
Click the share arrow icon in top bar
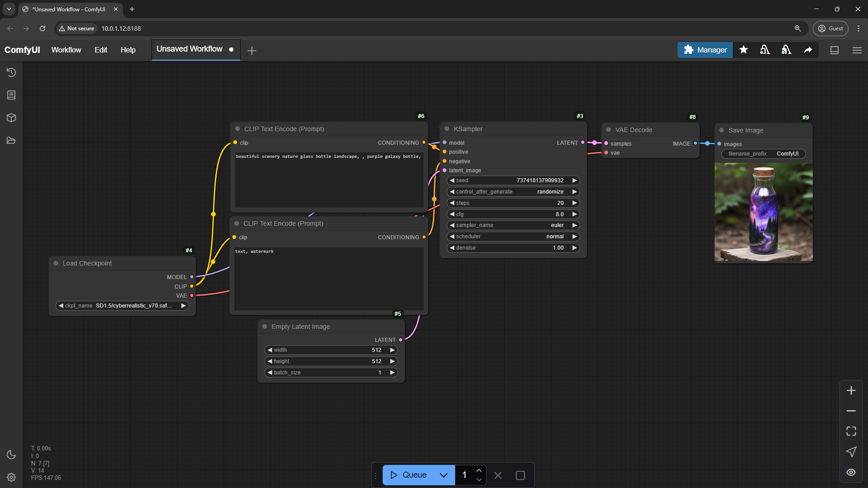tap(808, 50)
